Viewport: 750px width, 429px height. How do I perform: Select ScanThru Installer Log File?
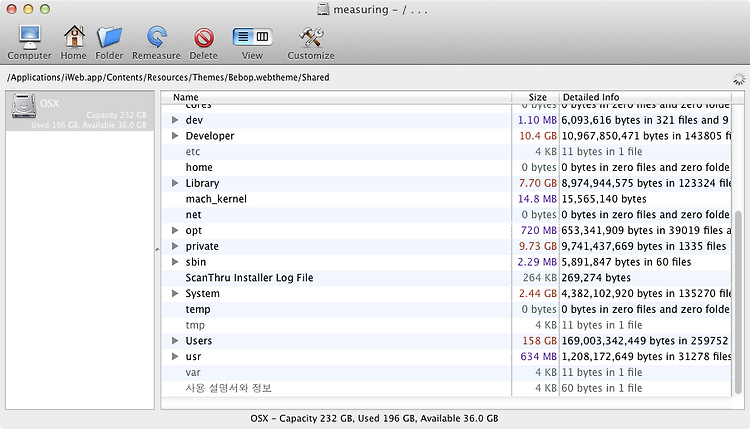pyautogui.click(x=446, y=278)
